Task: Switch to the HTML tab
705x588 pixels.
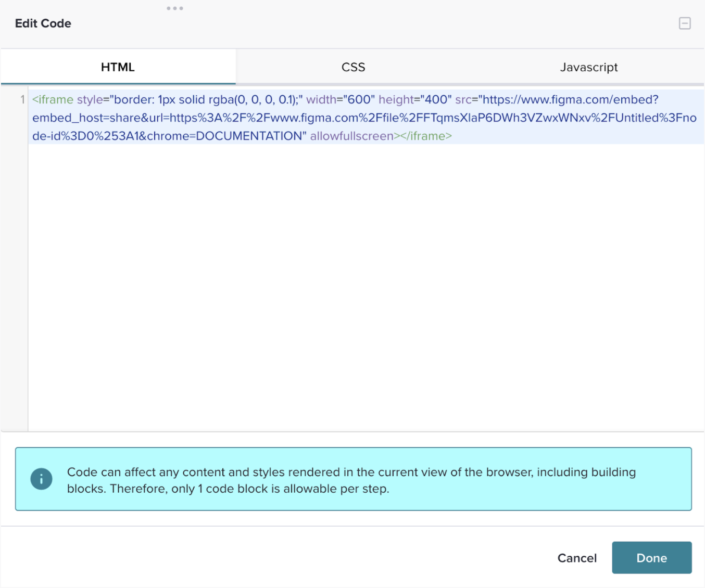Action: (x=118, y=67)
